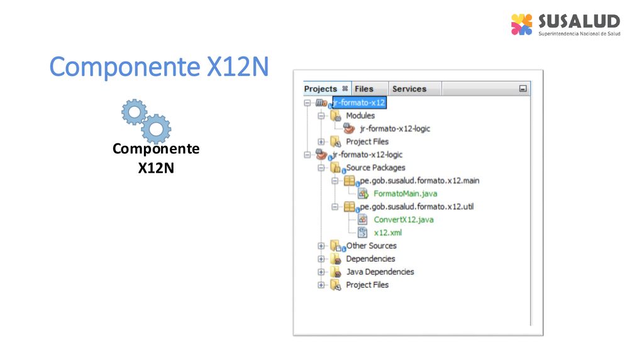Click the jr-formato-x12-logic project icon

[x=321, y=155]
